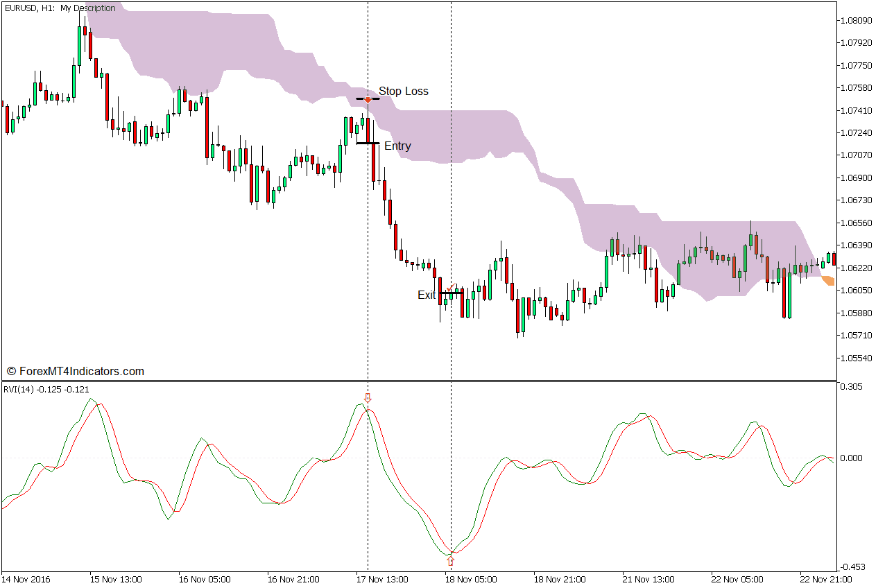This screenshot has width=885, height=588.
Task: Click the RVI(14) indicator label
Action: pyautogui.click(x=46, y=390)
